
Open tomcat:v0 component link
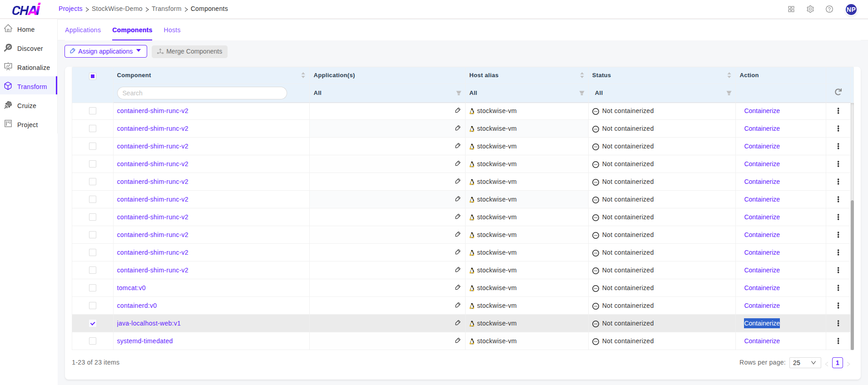pyautogui.click(x=131, y=288)
